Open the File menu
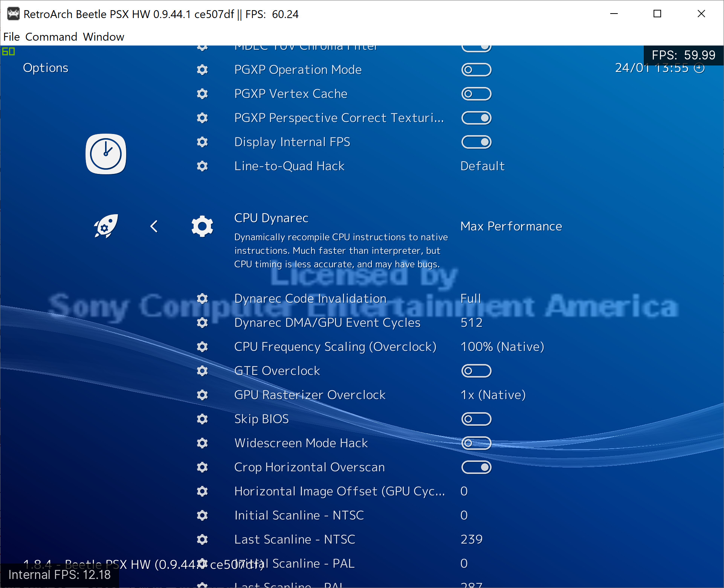 click(x=11, y=37)
